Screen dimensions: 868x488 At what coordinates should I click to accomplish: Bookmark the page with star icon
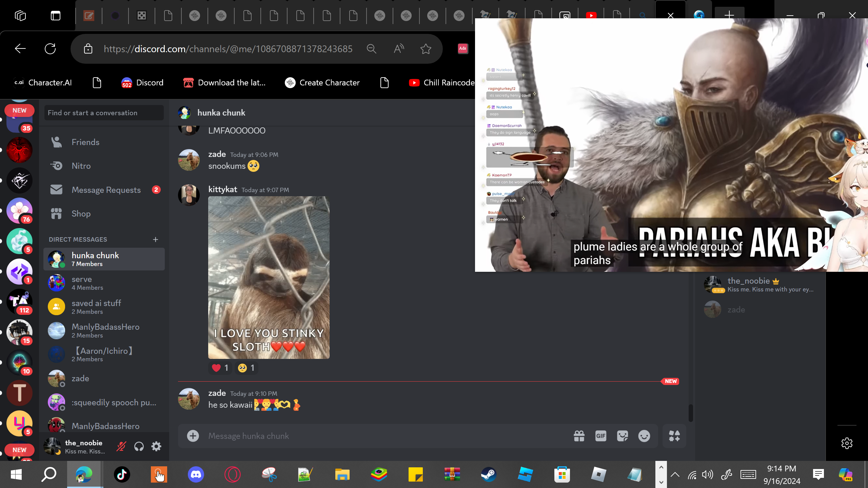click(426, 49)
